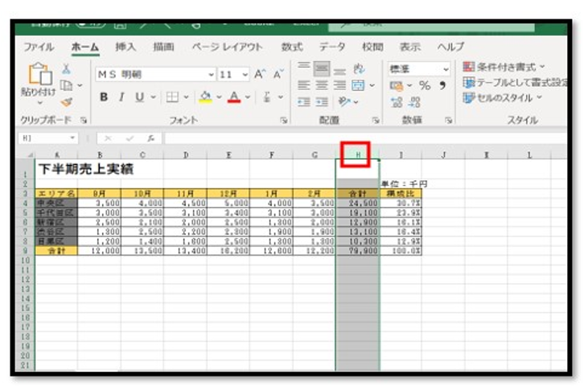Click the increase indent icon

(x=322, y=101)
